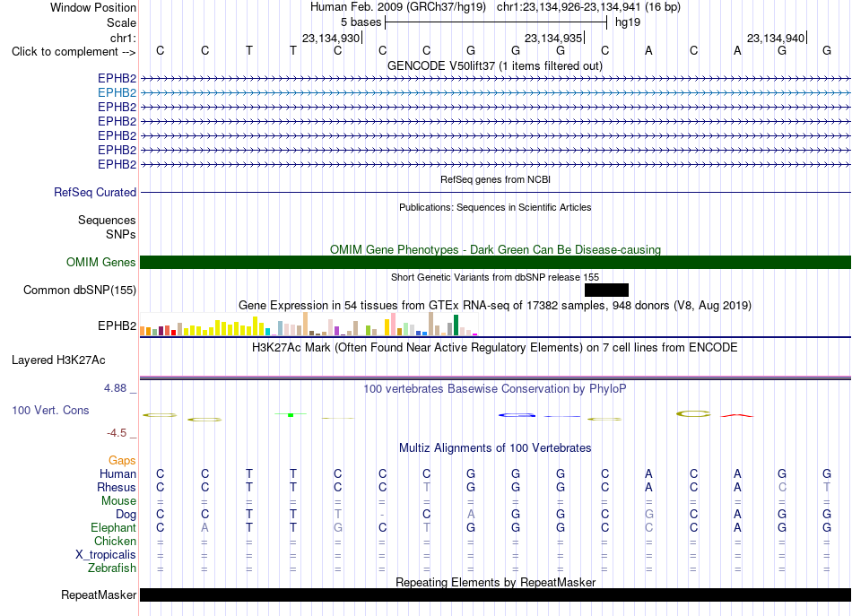Click the first base C in the sequence row
This screenshot has width=852, height=616.
160,50
